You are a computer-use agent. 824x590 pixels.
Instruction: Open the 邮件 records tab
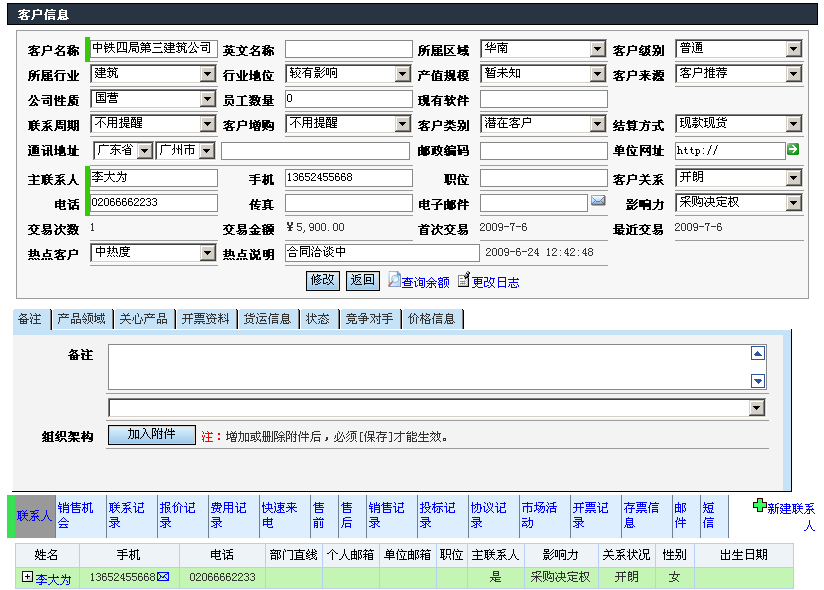coord(686,515)
